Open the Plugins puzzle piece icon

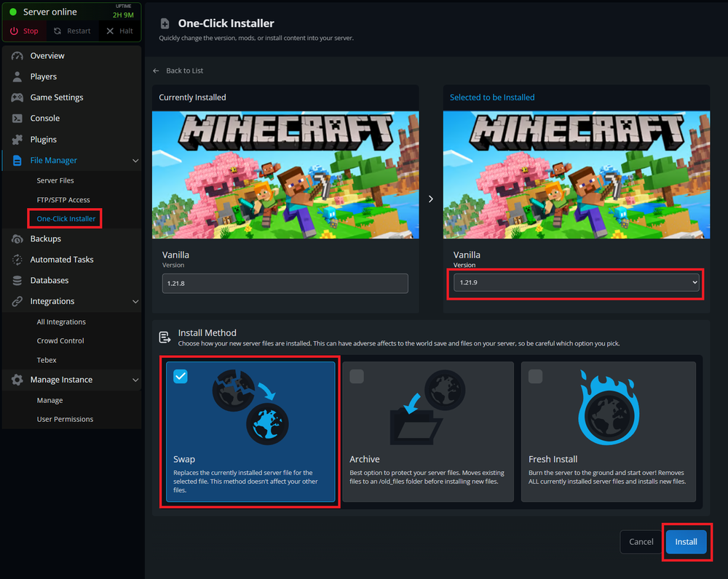(17, 140)
